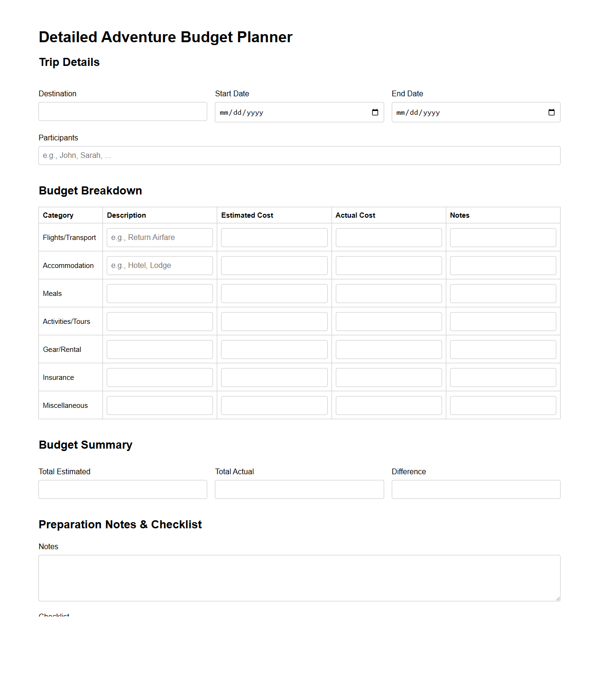Click the Flights/Transport description field
The width and height of the screenshot is (599, 700).
(x=159, y=237)
